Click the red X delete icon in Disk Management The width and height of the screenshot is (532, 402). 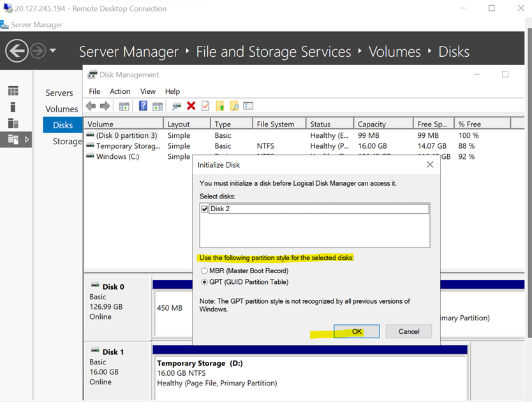coord(190,105)
